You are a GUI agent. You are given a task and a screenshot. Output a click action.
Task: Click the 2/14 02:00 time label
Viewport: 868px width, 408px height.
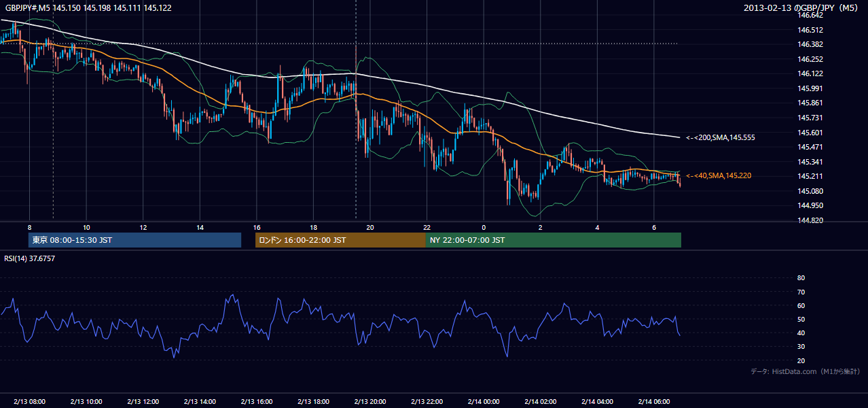tap(541, 402)
